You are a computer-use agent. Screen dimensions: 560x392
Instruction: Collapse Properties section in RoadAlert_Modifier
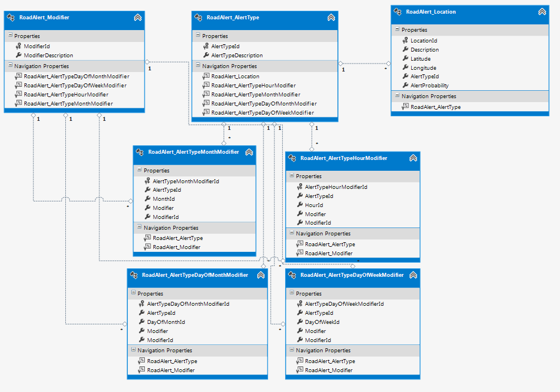point(10,36)
